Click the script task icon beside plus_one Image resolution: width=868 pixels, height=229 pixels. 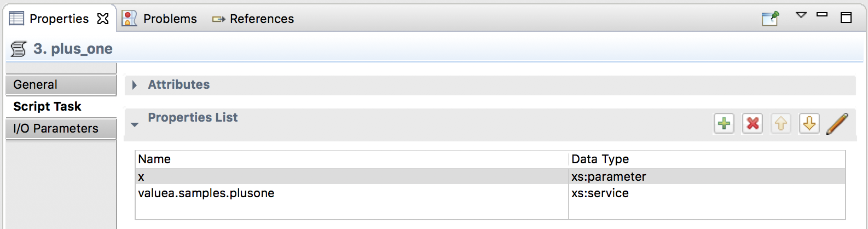[19, 49]
